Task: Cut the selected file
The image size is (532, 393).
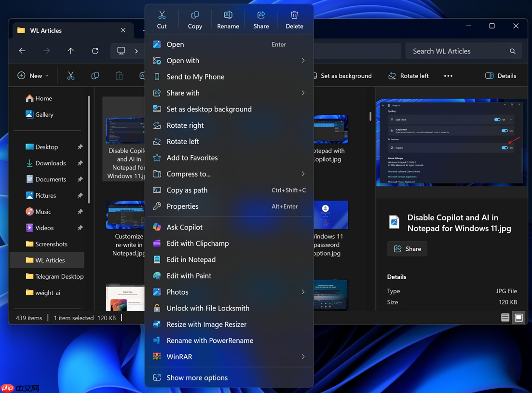Action: point(162,19)
